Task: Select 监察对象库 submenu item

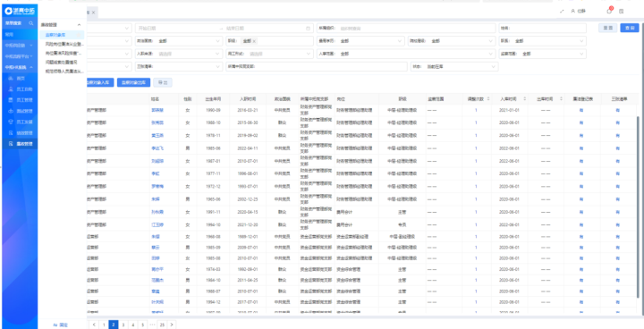Action: [62, 35]
